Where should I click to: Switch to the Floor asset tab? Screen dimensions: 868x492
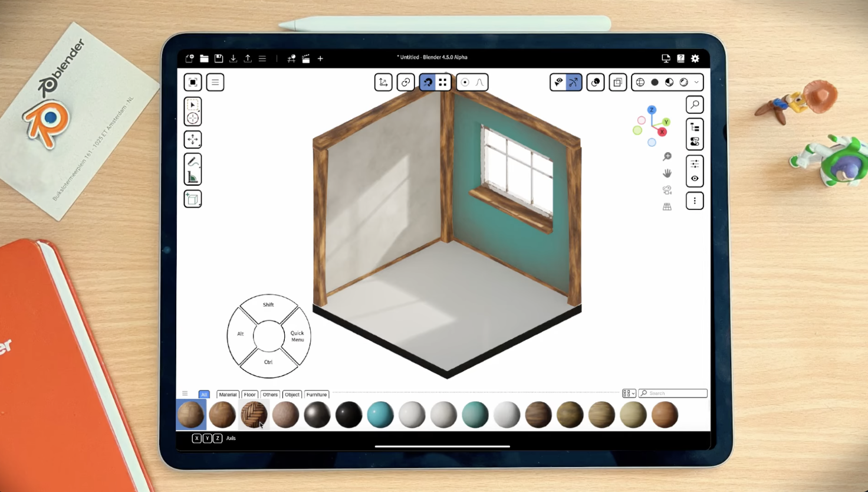pos(250,395)
